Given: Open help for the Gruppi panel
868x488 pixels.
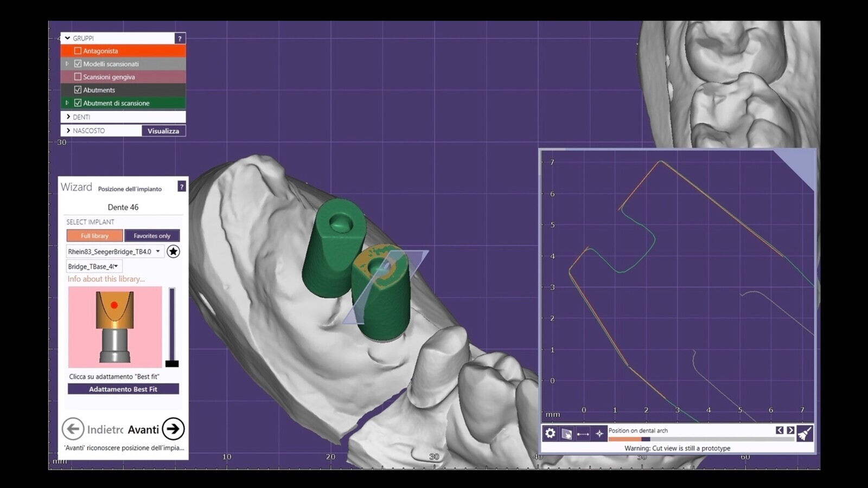Looking at the screenshot, I should [x=180, y=38].
